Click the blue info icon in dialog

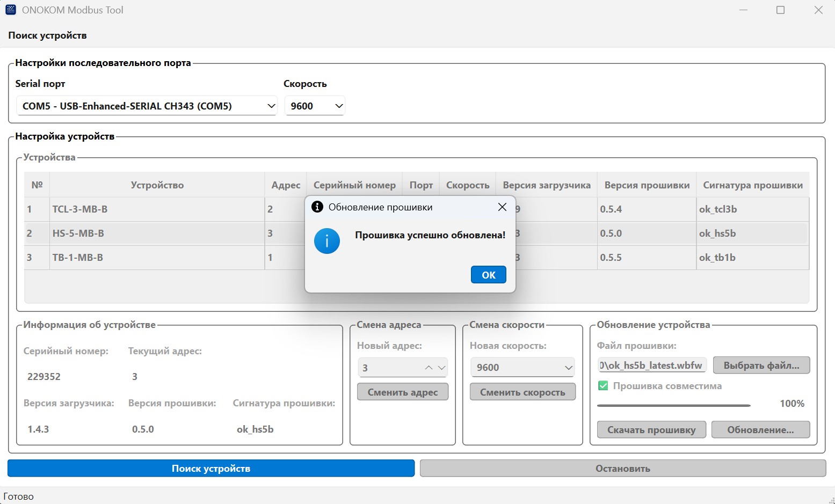coord(326,241)
